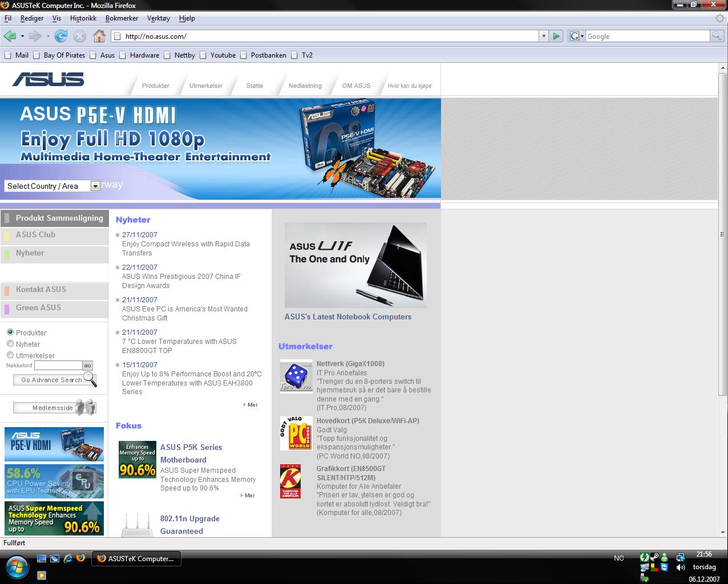Click the Windows Start orb
Viewport: 728px width, 584px height.
(x=17, y=567)
